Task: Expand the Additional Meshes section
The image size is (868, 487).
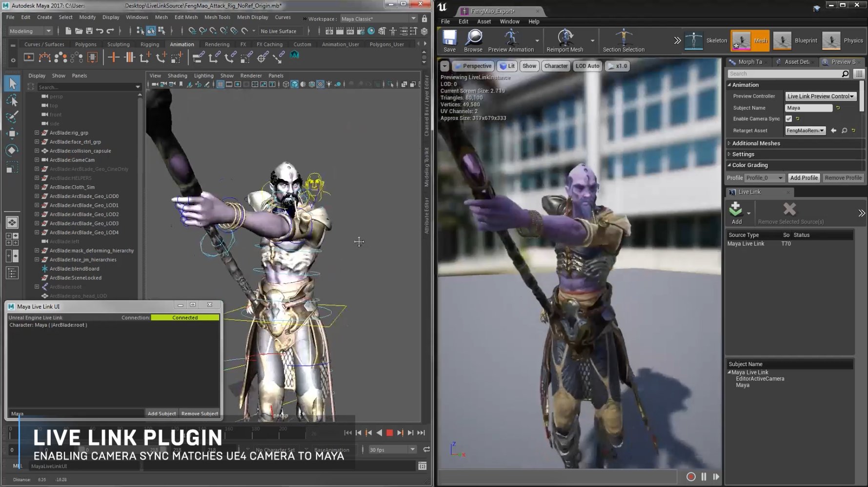Action: (x=729, y=143)
